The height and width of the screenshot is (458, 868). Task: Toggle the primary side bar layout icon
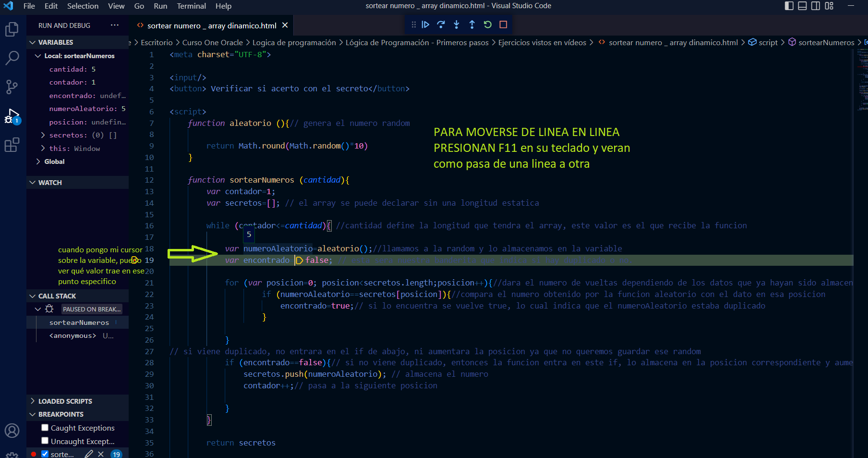[789, 6]
